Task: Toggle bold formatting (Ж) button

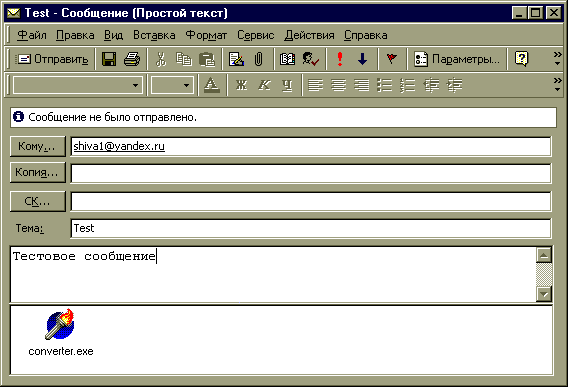Action: point(241,85)
